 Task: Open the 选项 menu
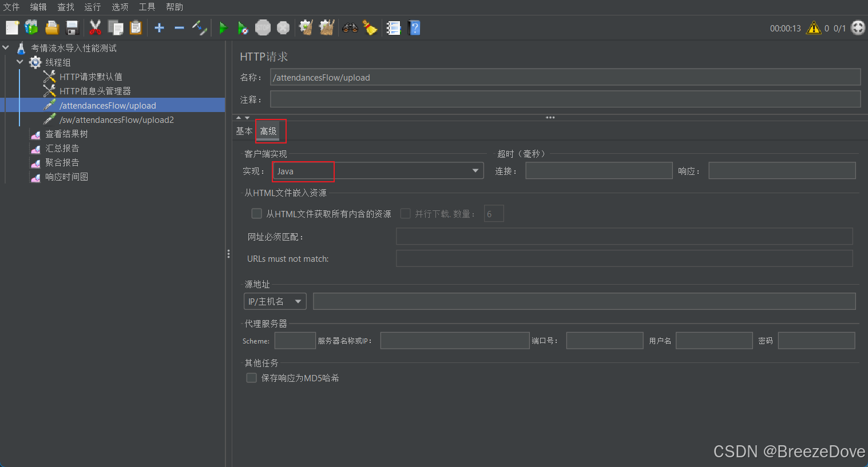pos(120,7)
